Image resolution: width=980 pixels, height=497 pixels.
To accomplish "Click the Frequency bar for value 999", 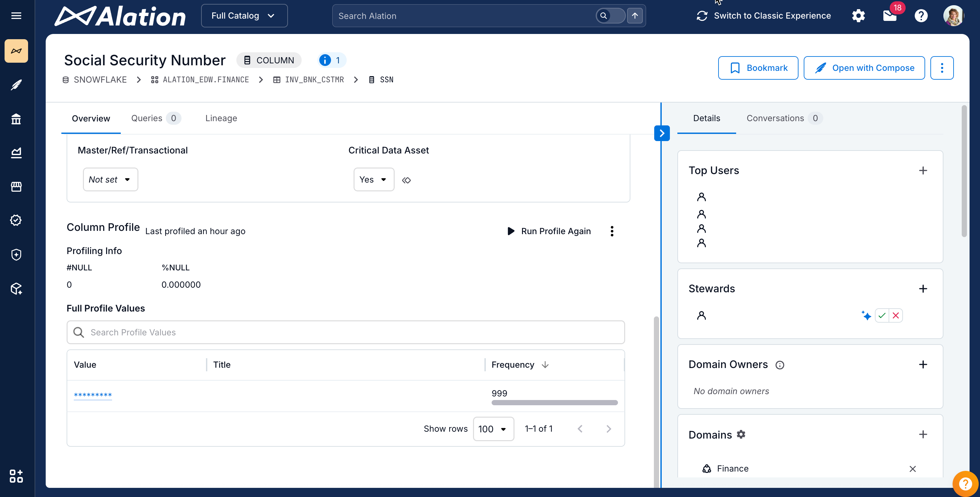I will [x=554, y=403].
